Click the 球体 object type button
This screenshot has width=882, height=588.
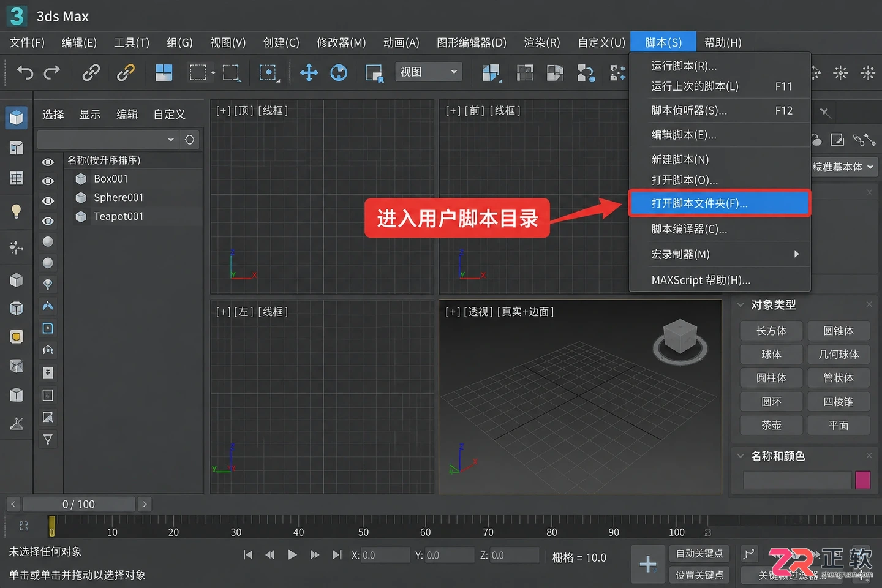771,354
